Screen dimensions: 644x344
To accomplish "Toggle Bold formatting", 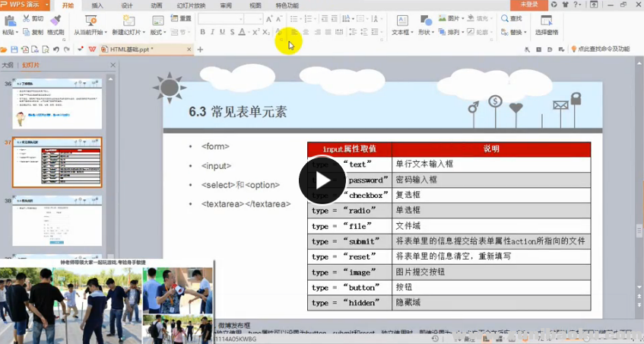I will click(202, 32).
